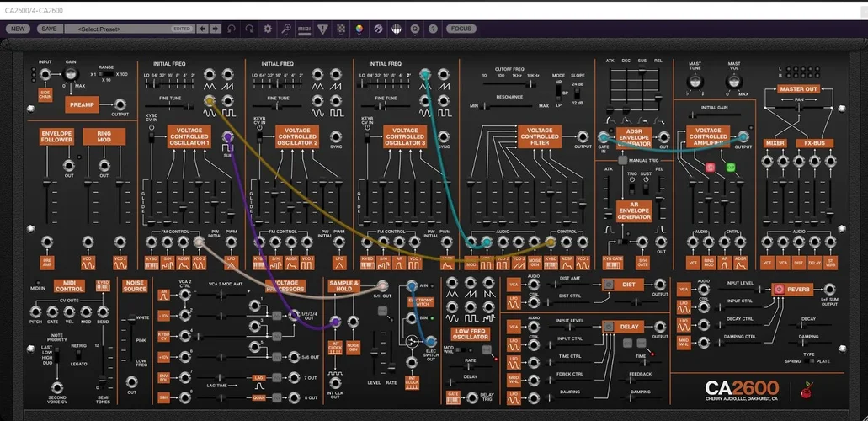Open the settings gear in the toolbar
The width and height of the screenshot is (868, 421).
click(268, 29)
